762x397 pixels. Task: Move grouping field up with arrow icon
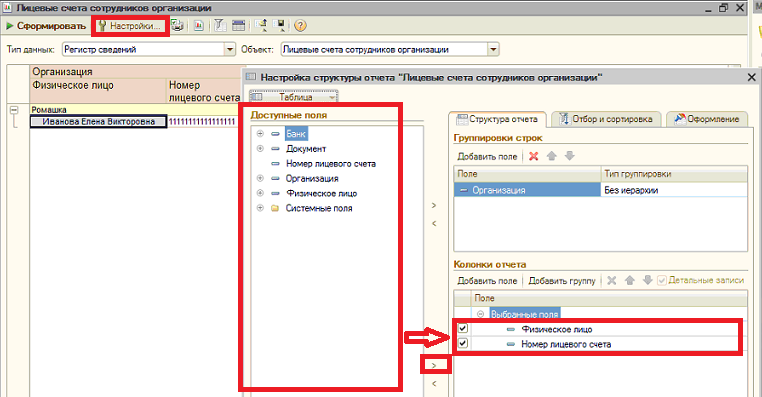(552, 156)
